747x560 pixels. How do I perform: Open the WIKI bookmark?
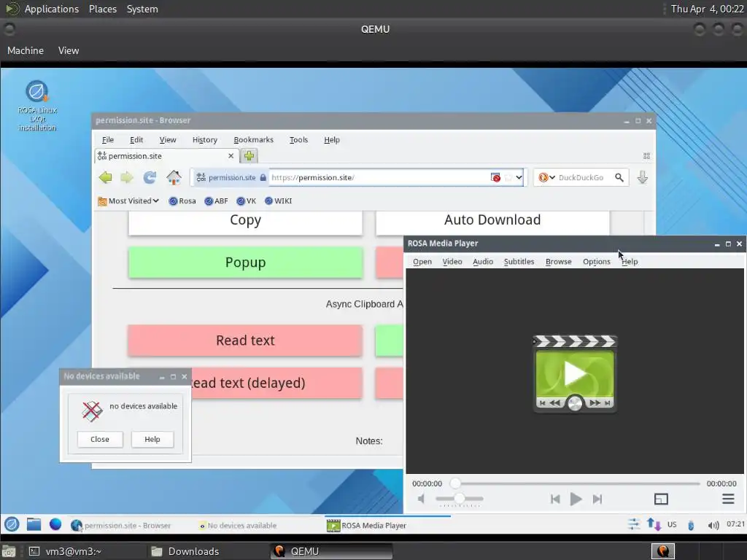[x=278, y=201]
